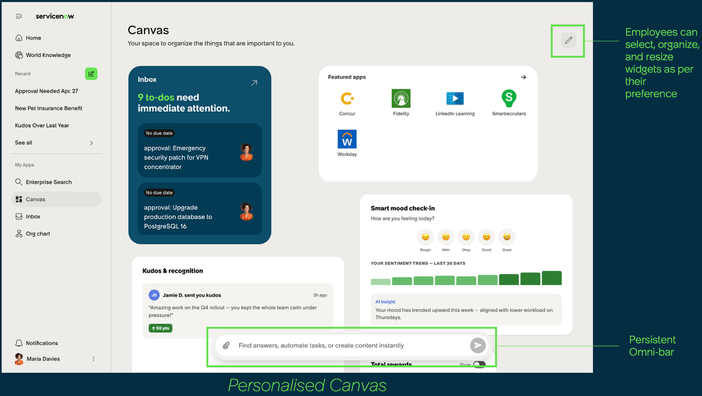The height and width of the screenshot is (396, 702).
Task: Launch the Workday app
Action: pos(347,143)
